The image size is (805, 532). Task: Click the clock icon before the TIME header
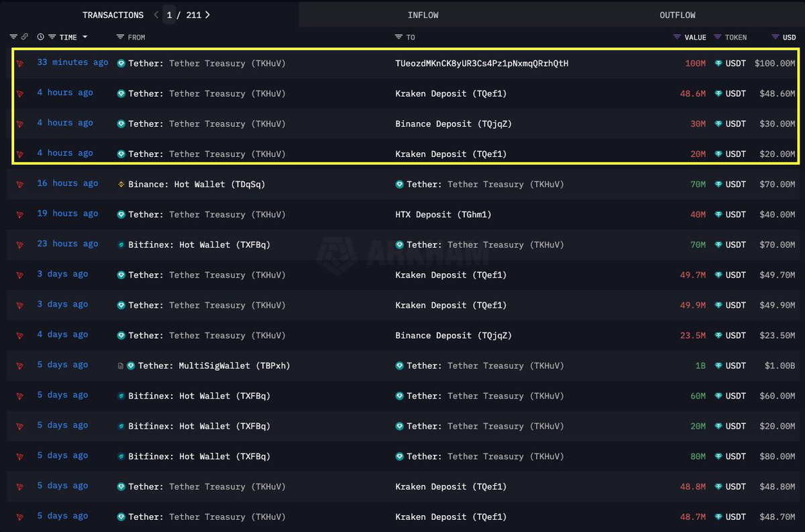[40, 37]
